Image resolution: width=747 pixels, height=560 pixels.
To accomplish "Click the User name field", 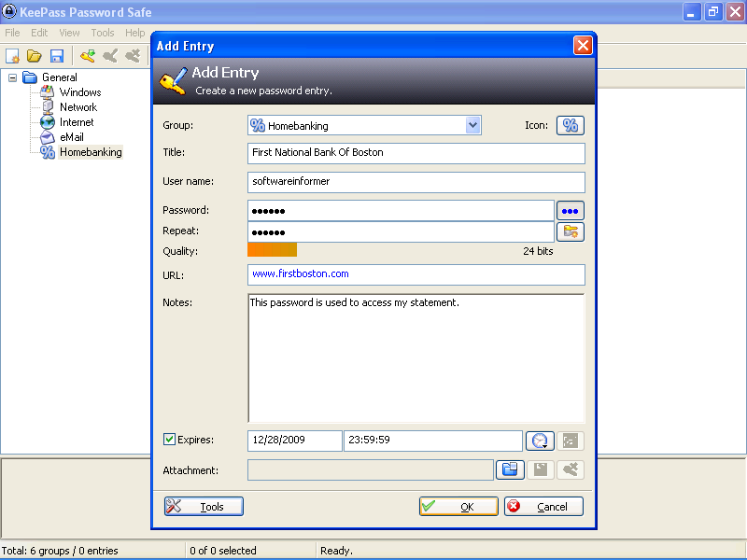I will [x=416, y=182].
